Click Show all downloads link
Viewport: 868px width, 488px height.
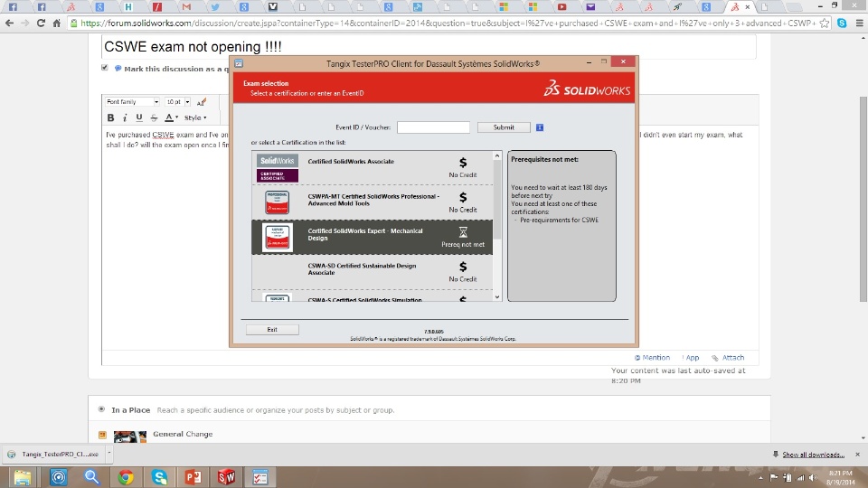coord(813,455)
